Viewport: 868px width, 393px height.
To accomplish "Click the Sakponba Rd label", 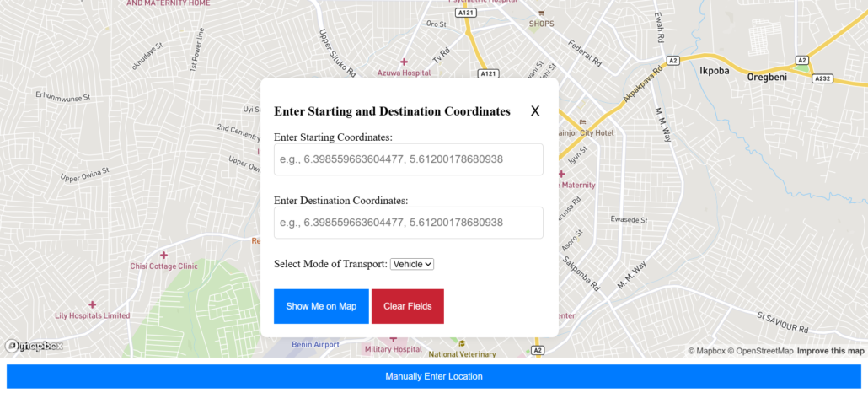I will point(581,273).
